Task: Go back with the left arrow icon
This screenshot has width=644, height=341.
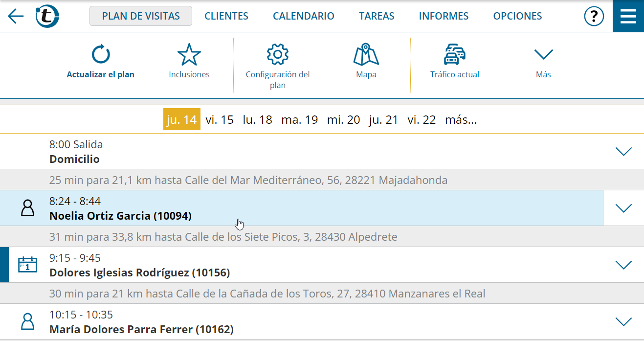Action: tap(16, 16)
